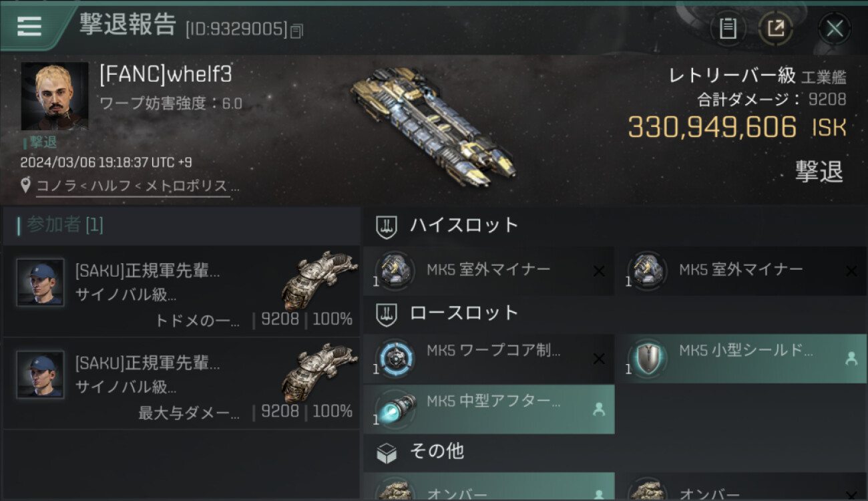Copy the report ID via the small copy icon
This screenshot has width=868, height=501.
296,30
